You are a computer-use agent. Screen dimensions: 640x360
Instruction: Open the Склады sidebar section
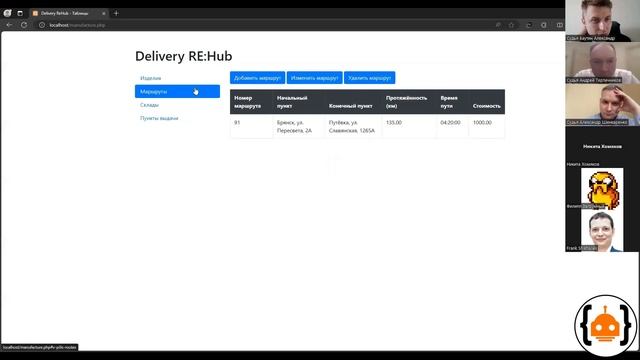click(149, 105)
